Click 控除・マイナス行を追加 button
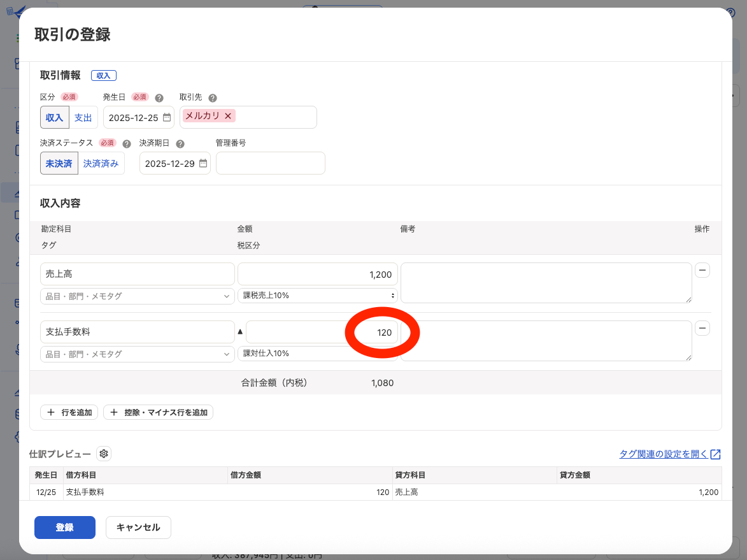 (158, 412)
